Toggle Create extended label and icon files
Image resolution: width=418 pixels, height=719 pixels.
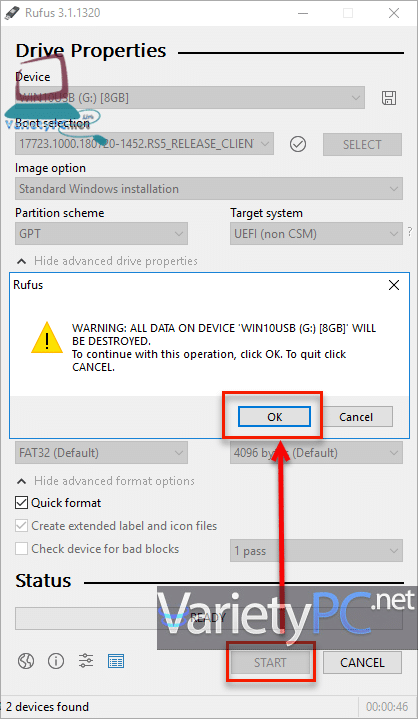click(x=21, y=526)
